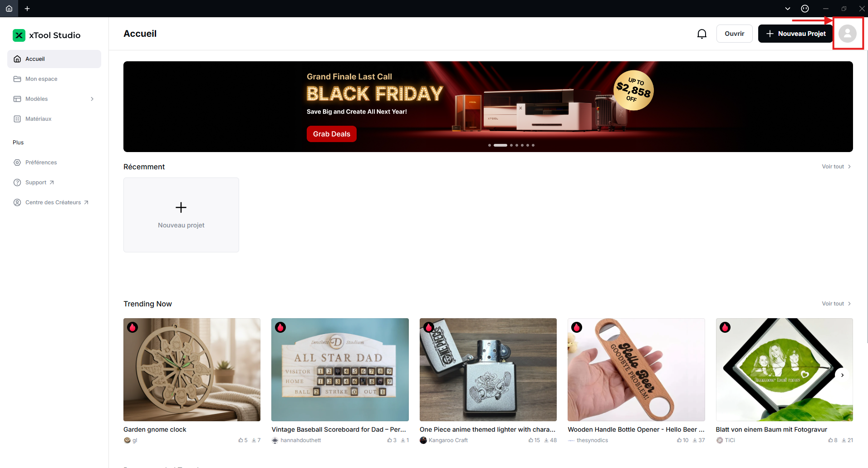Image resolution: width=868 pixels, height=468 pixels.
Task: Click the Ouvrir button
Action: [734, 34]
